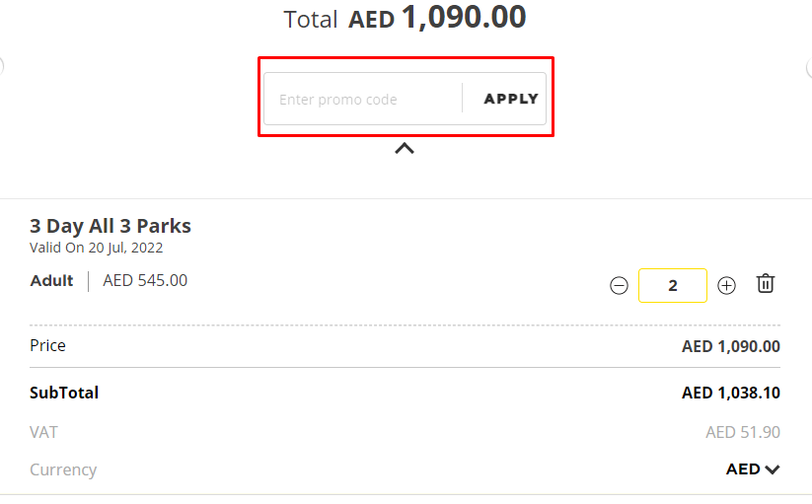Focus the Enter promo code field

(x=362, y=99)
